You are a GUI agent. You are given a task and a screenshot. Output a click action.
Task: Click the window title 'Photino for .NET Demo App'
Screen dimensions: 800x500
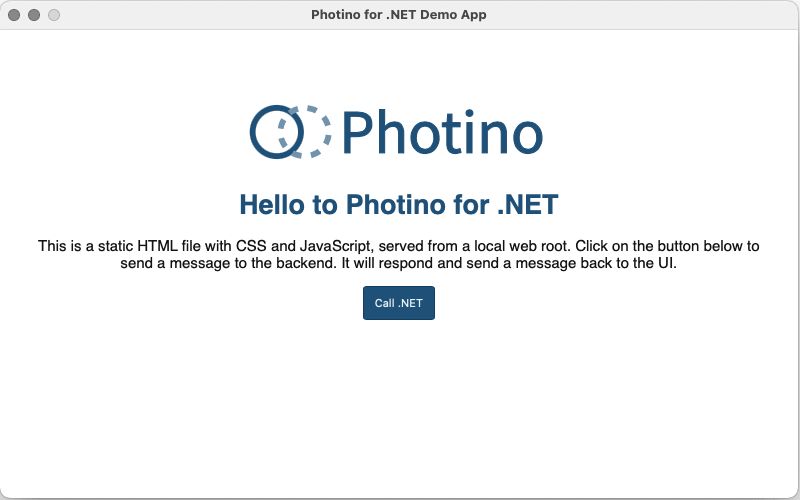pyautogui.click(x=399, y=15)
